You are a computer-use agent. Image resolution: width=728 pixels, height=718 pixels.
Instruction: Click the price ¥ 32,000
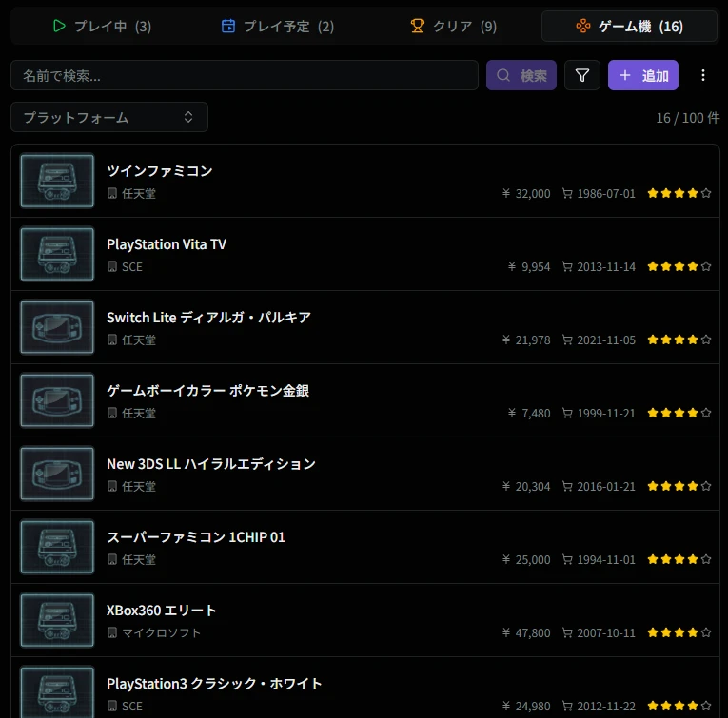pyautogui.click(x=526, y=194)
